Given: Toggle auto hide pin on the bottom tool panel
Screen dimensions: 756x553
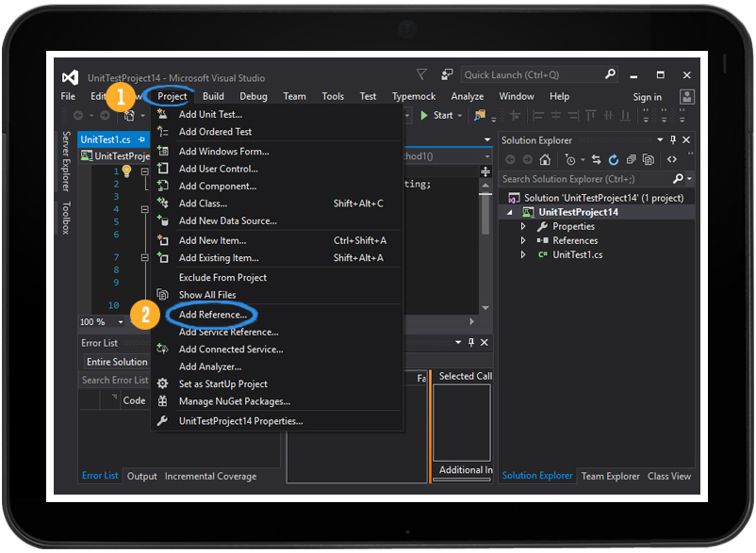Looking at the screenshot, I should coord(471,343).
